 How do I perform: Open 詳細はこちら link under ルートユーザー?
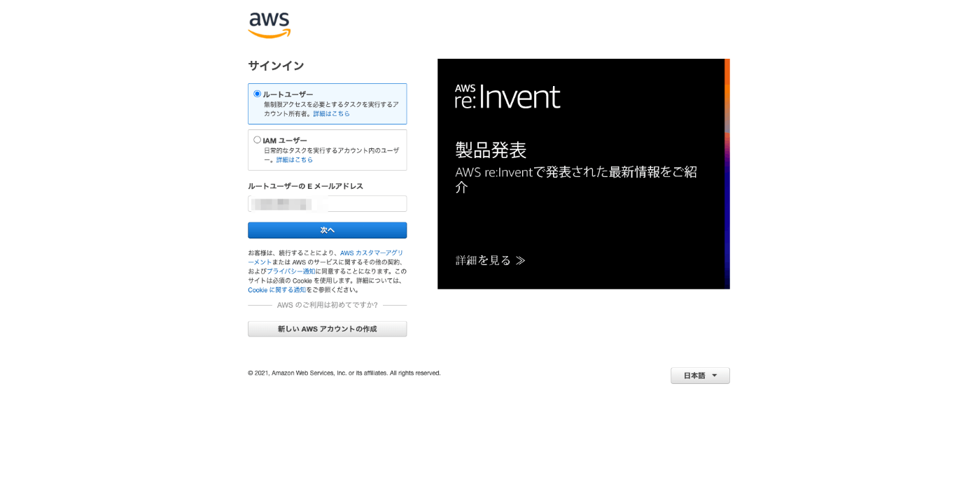[x=331, y=113]
